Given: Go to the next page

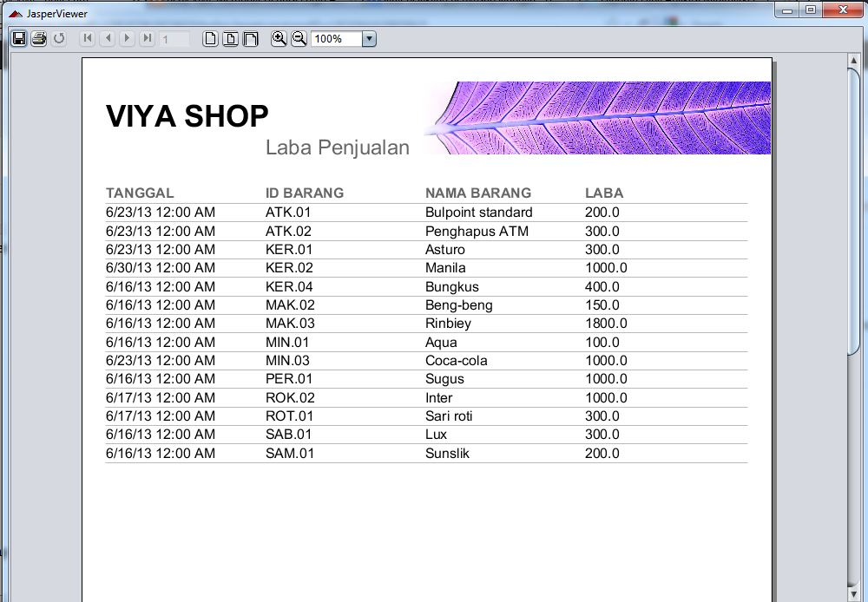Looking at the screenshot, I should [128, 38].
